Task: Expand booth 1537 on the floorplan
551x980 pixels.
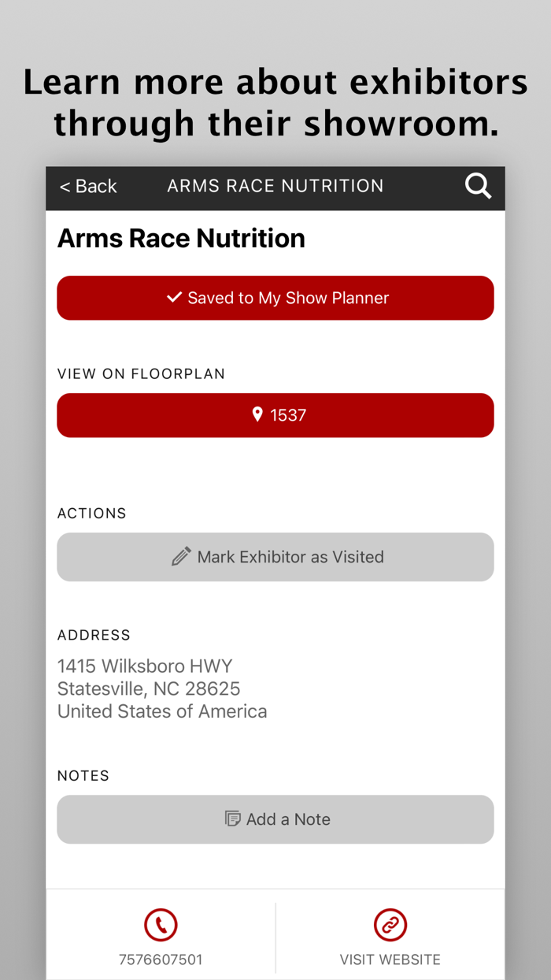Action: click(275, 415)
